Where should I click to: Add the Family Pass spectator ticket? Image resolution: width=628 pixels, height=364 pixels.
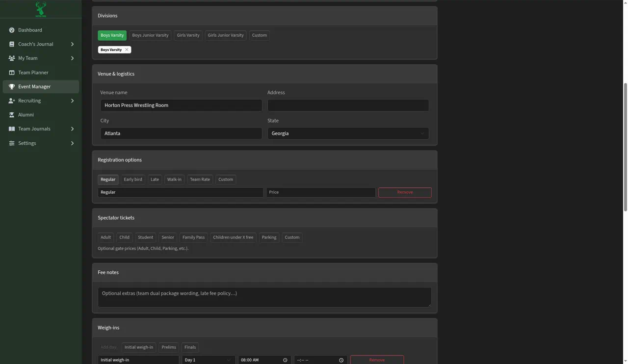click(193, 237)
